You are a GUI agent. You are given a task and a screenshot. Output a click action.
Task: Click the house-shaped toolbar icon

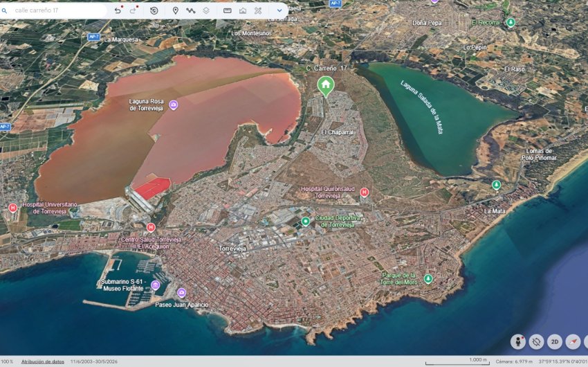(x=243, y=10)
